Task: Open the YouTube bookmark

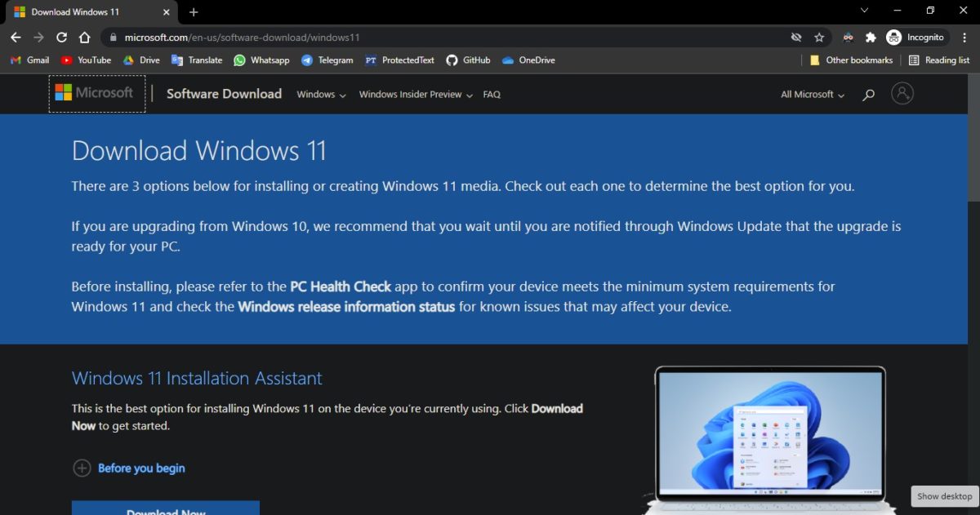Action: coord(86,60)
